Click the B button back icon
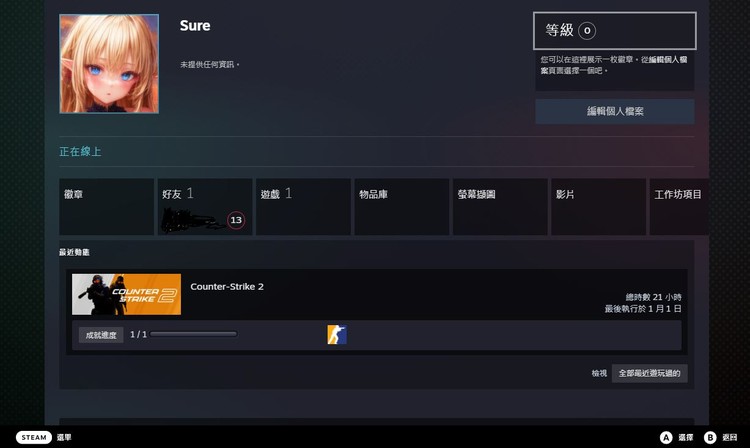750x448 pixels. pyautogui.click(x=710, y=437)
